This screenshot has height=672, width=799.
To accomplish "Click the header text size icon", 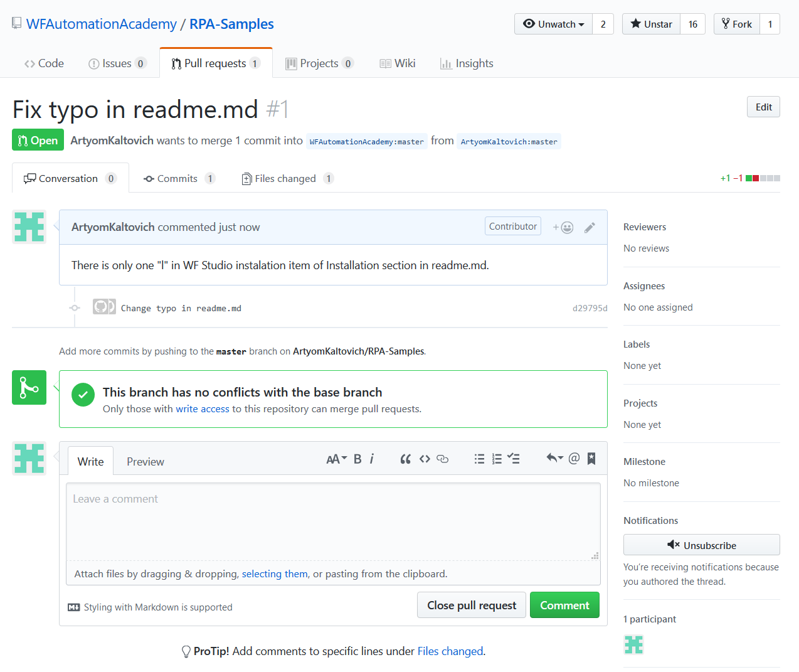I will click(336, 459).
